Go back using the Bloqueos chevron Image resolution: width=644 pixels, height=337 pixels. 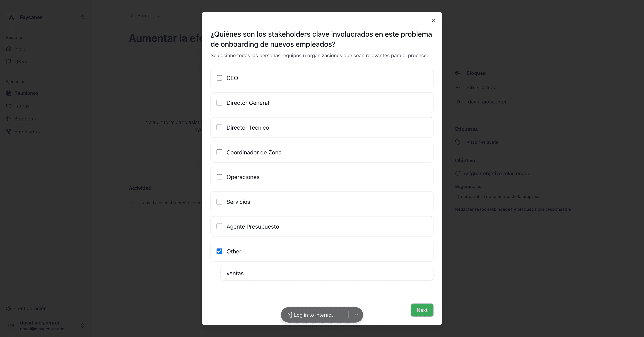coord(131,16)
